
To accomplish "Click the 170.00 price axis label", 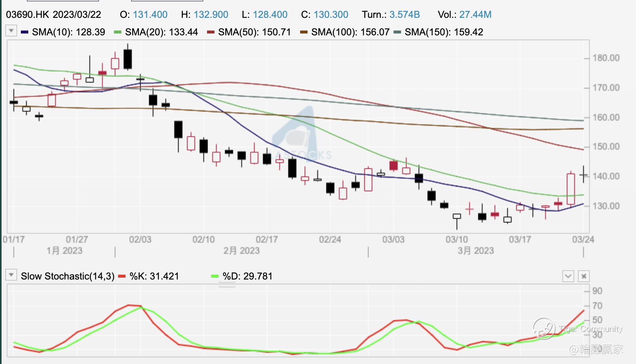I will 606,88.
